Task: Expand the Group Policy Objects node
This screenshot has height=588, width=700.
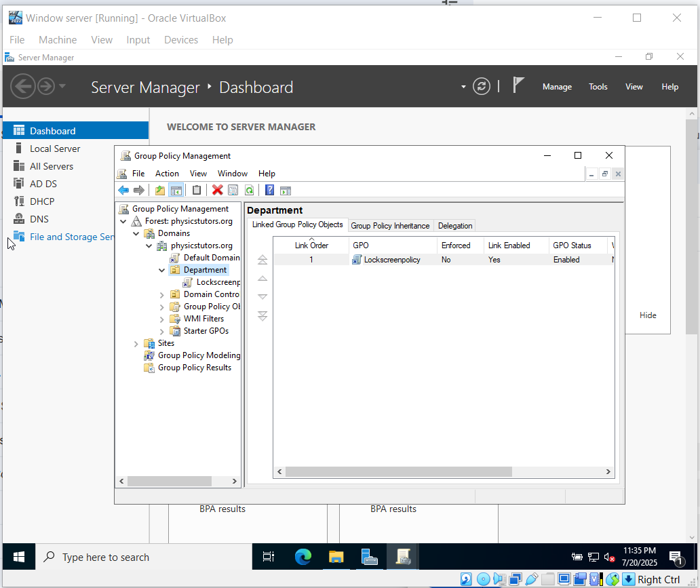Action: click(162, 307)
